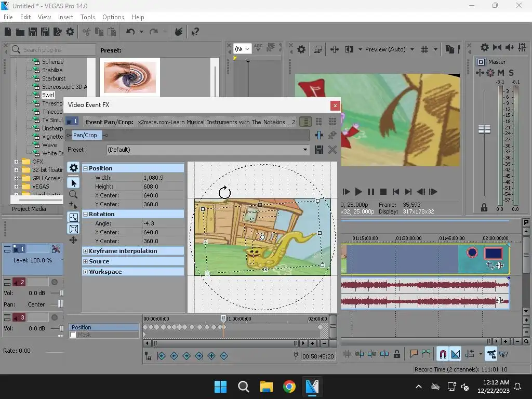Click the preview external monitor icon
Screen dimensions: 532x399
coord(318,49)
